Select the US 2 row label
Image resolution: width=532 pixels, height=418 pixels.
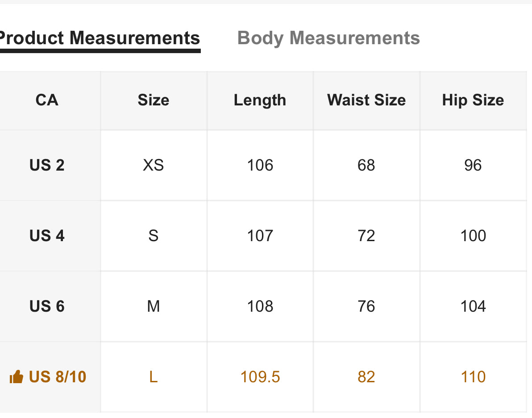tap(47, 165)
